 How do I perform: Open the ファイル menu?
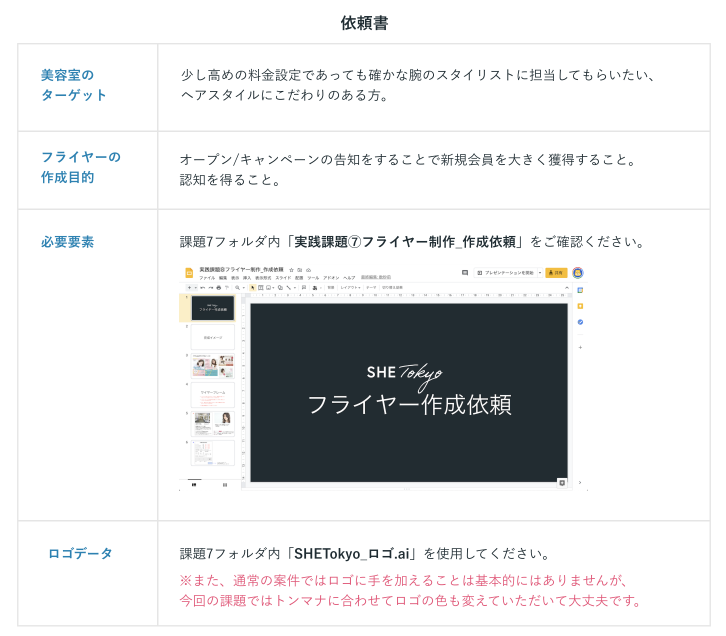coord(207,277)
